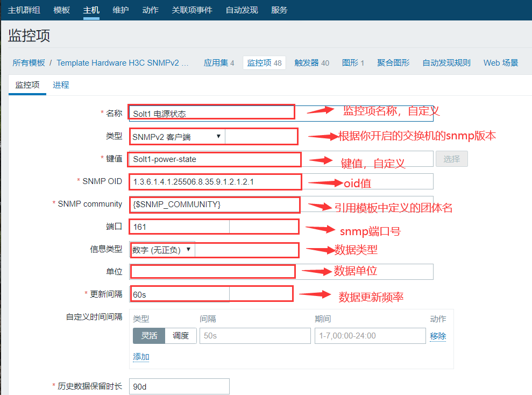Click the 移除 interval link

tap(438, 336)
